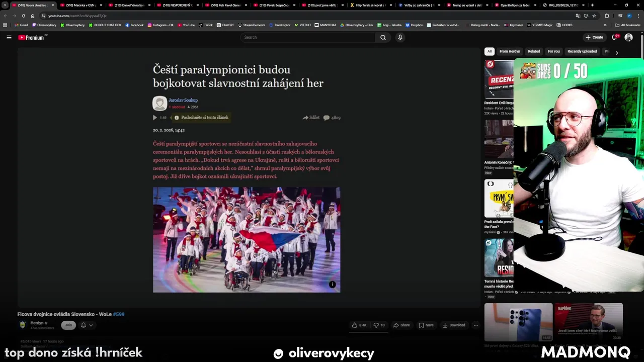This screenshot has height=362, width=644.
Task: Open the Facebook bookmark
Action: pos(134,25)
